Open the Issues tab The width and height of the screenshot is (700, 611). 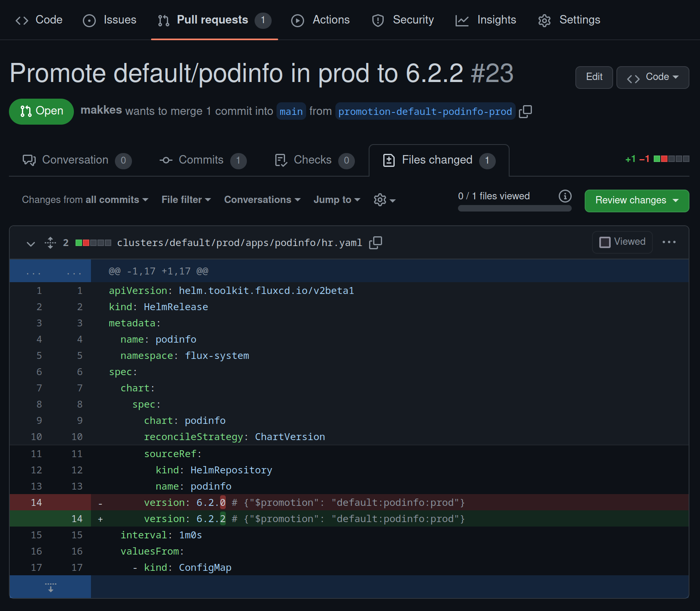(x=110, y=20)
